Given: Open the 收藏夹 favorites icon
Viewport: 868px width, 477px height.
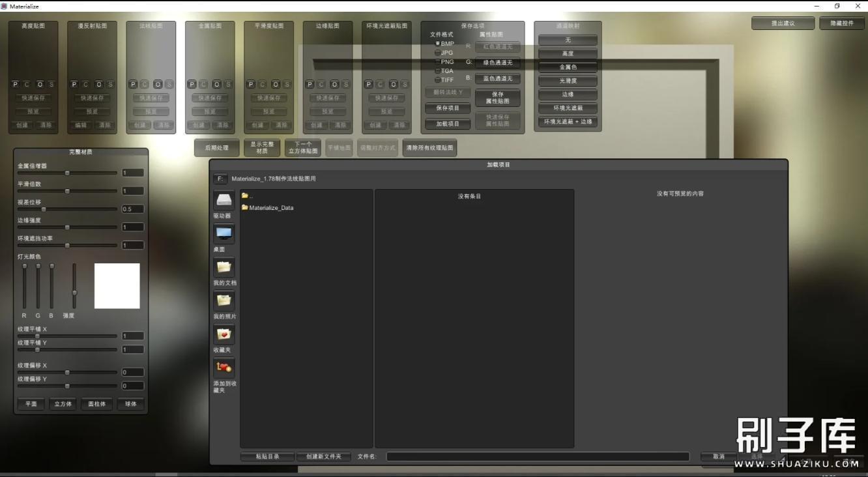Looking at the screenshot, I should [224, 334].
